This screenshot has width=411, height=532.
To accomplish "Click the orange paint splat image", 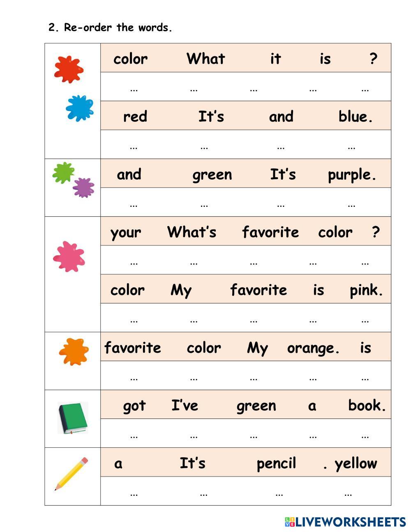I will tap(74, 352).
